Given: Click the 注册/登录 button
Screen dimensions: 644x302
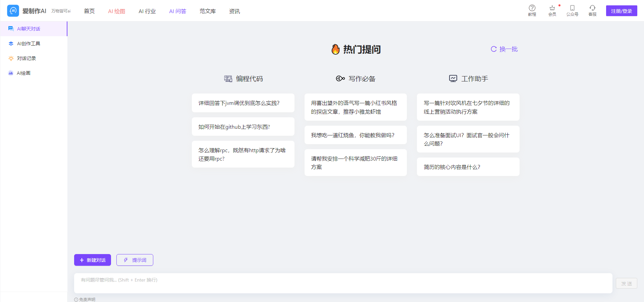Looking at the screenshot, I should (x=622, y=11).
